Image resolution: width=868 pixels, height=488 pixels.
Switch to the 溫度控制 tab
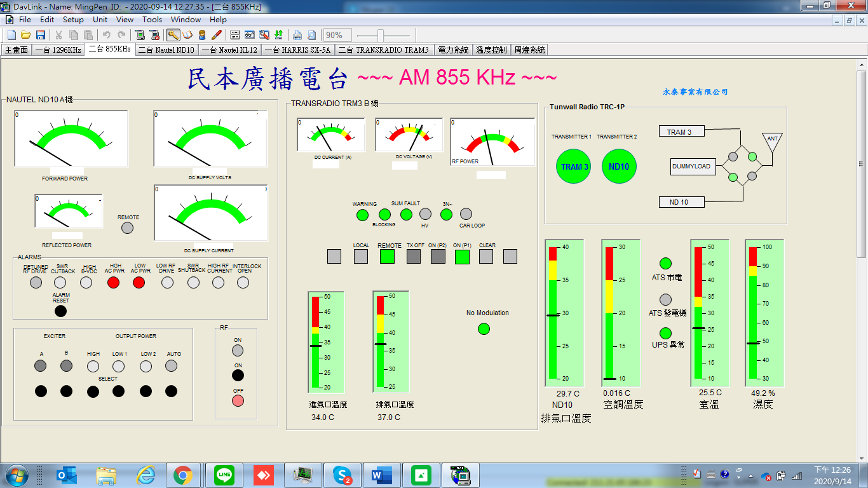click(x=491, y=50)
